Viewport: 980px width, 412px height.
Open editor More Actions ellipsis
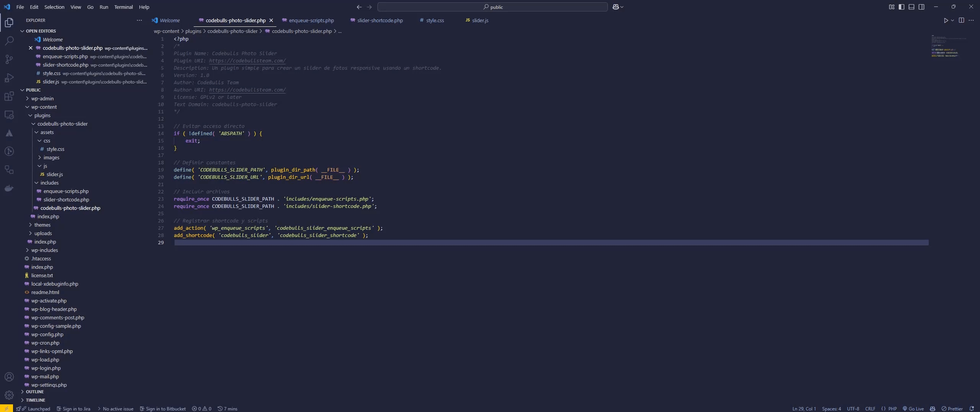click(x=971, y=20)
